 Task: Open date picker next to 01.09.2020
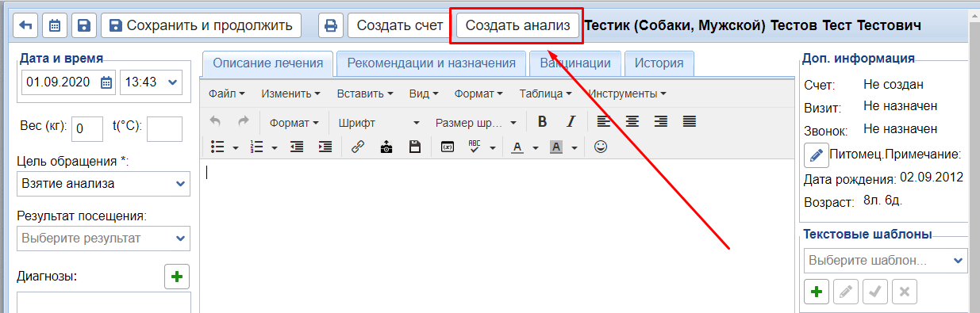pyautogui.click(x=106, y=82)
